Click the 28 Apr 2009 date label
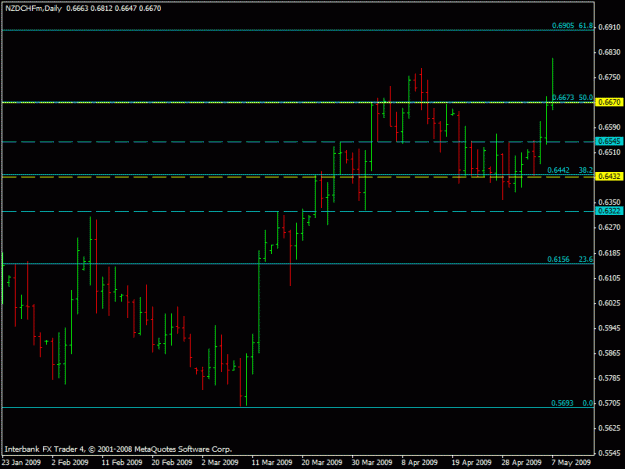The height and width of the screenshot is (469, 625). click(x=521, y=462)
